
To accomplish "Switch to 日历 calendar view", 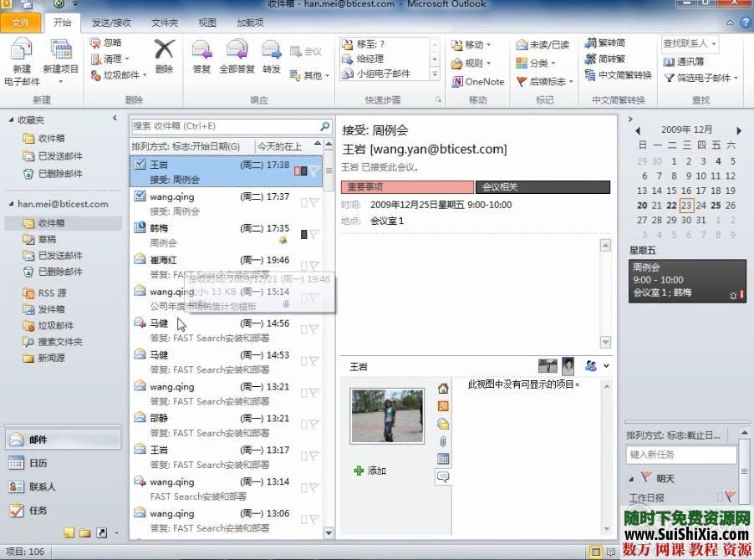I will coord(38,463).
